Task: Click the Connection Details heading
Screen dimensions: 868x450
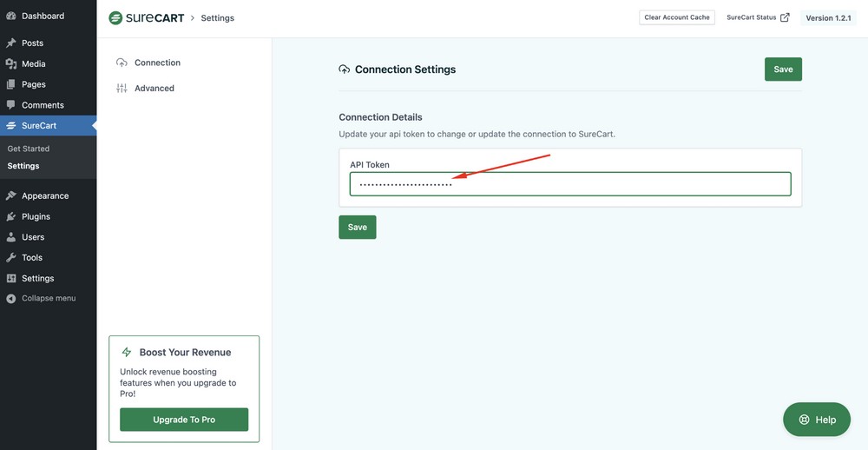Action: [x=380, y=117]
